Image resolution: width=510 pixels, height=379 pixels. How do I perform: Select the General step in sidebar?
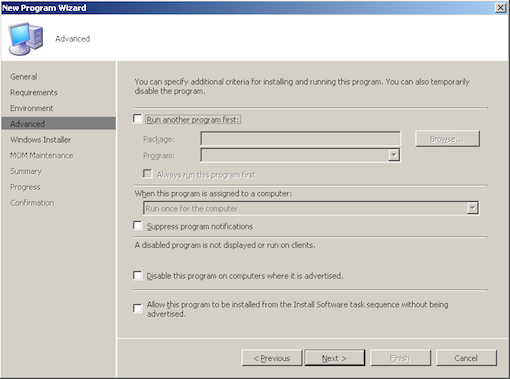(x=24, y=77)
